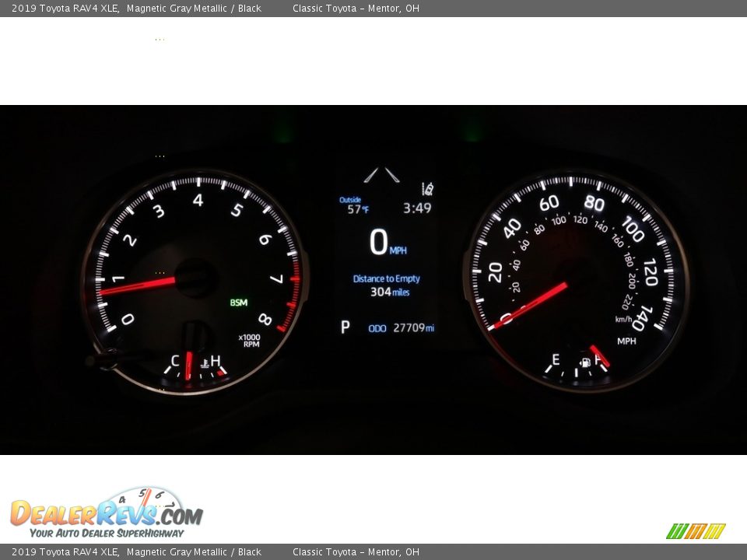747x560 pixels.
Task: Click the red speedometer needle
Action: tap(529, 306)
